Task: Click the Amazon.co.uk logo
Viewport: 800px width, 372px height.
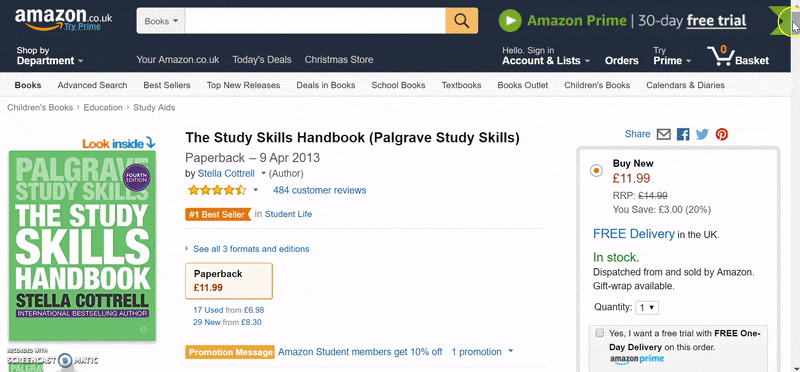Action: point(63,19)
